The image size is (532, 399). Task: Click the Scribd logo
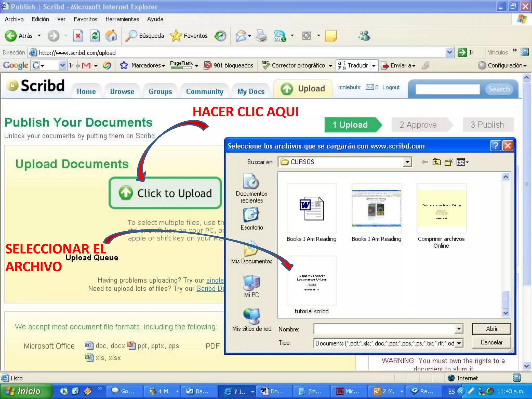coord(35,85)
